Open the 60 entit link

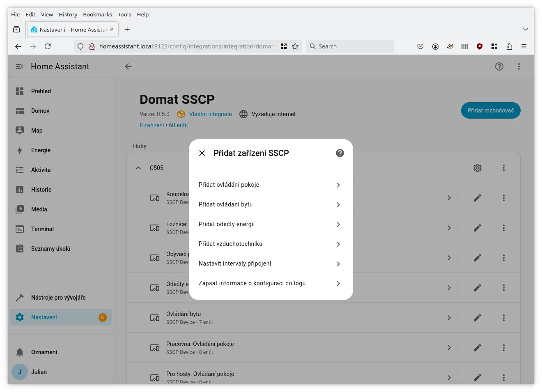[x=179, y=125]
